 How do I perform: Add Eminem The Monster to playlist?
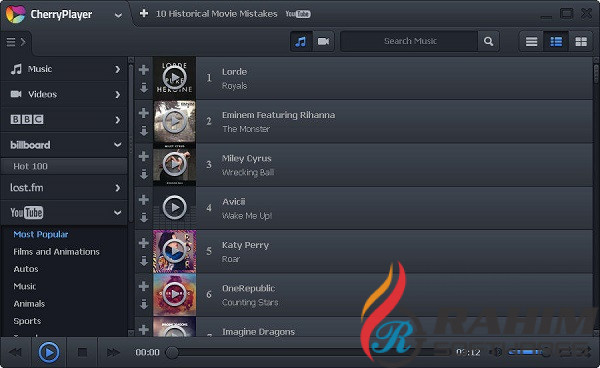tap(144, 113)
